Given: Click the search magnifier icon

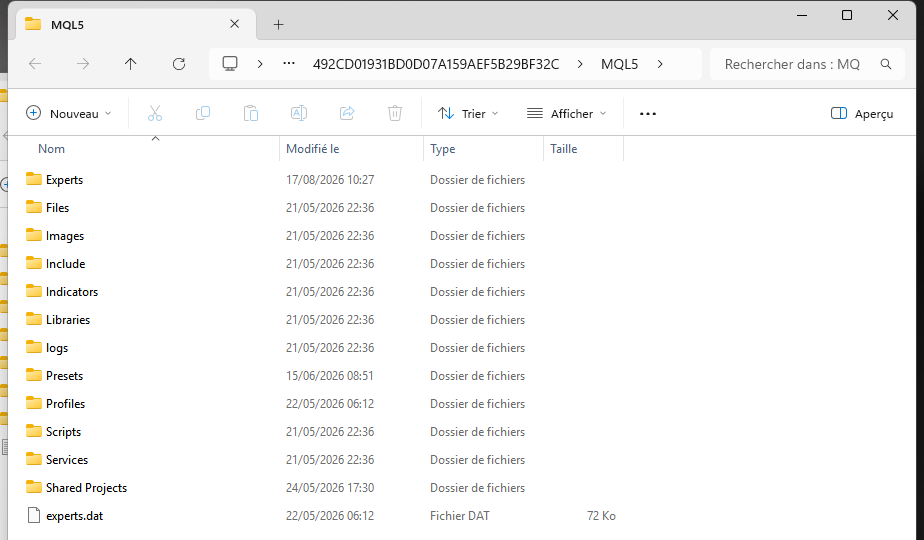Looking at the screenshot, I should click(886, 64).
